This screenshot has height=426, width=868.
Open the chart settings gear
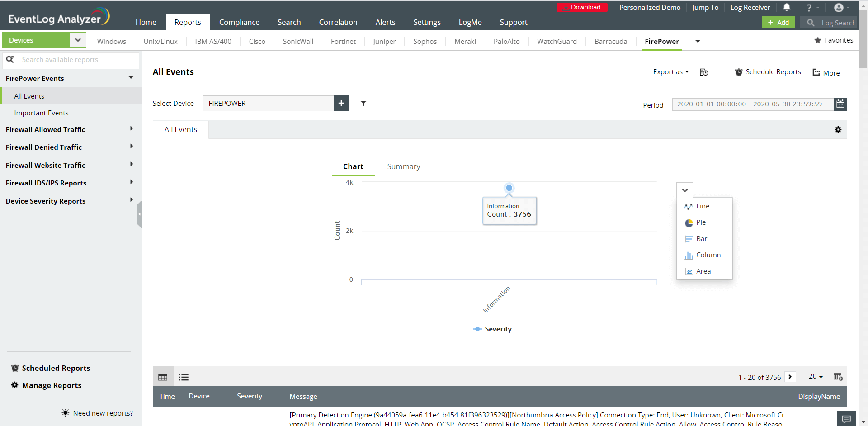pyautogui.click(x=838, y=130)
